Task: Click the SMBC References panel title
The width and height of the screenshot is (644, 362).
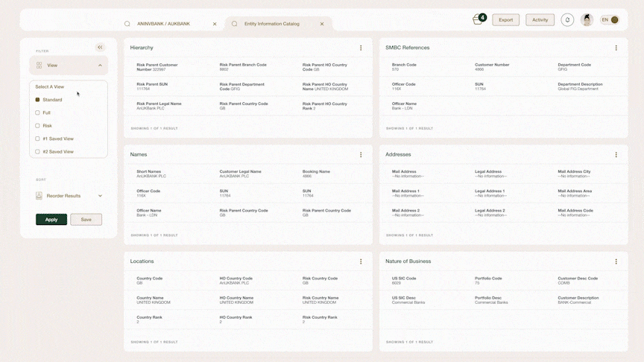Action: (408, 48)
